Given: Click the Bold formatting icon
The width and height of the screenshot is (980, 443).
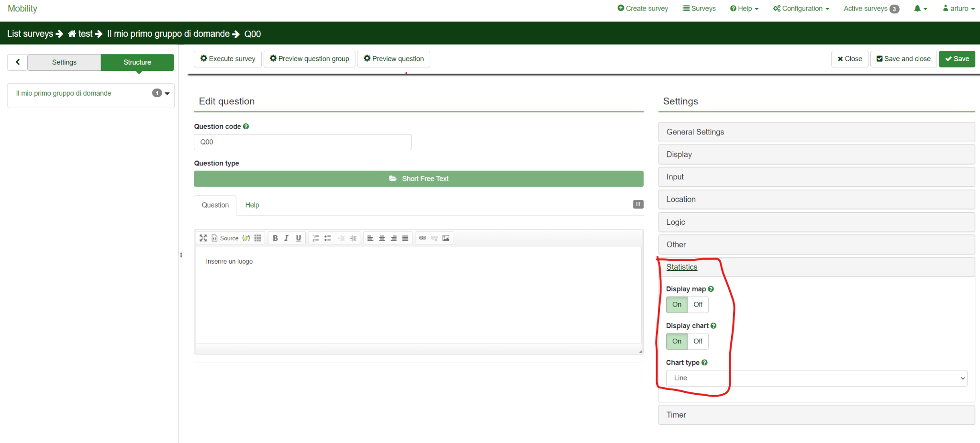Looking at the screenshot, I should point(275,238).
